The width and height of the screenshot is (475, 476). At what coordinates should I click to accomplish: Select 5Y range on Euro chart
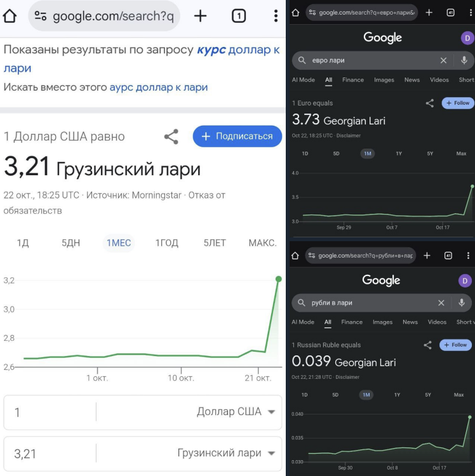[430, 154]
